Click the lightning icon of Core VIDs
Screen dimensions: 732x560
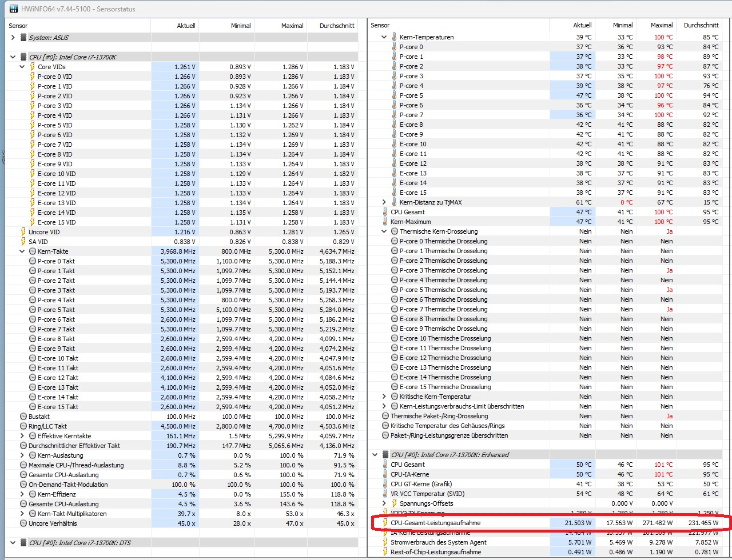(x=33, y=67)
